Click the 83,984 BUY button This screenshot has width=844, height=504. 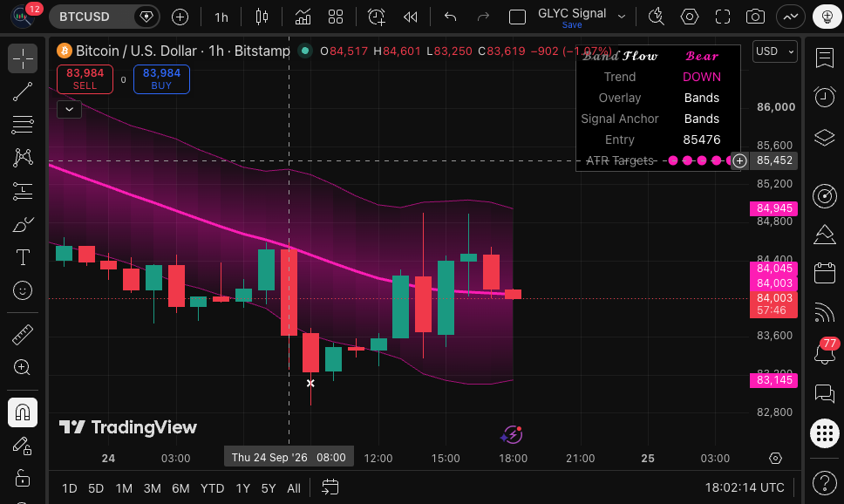coord(161,79)
